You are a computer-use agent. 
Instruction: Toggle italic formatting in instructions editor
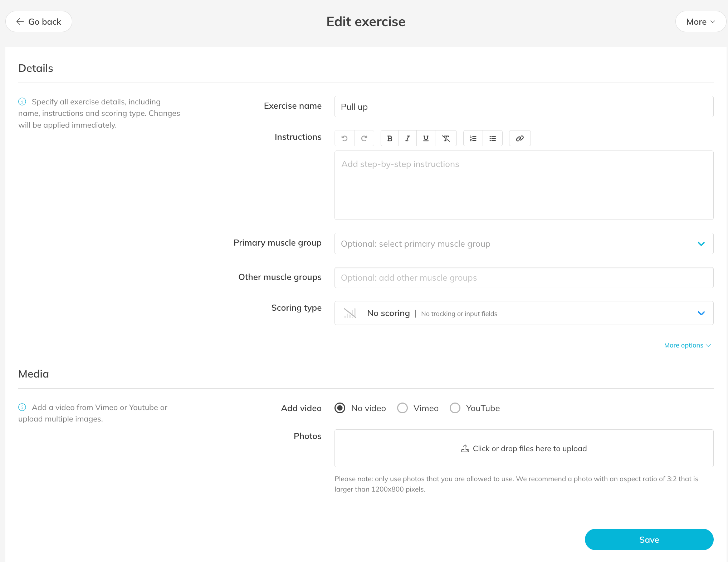[x=407, y=138]
